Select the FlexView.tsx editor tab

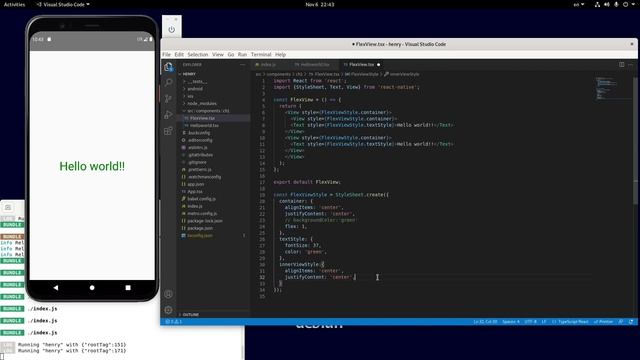[361, 64]
